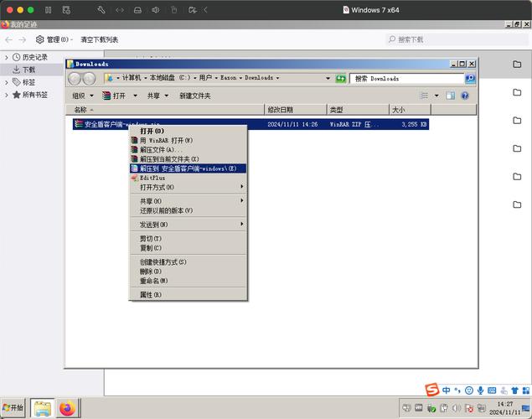Click the Explorer back navigation button
The height and width of the screenshot is (419, 532).
75,79
